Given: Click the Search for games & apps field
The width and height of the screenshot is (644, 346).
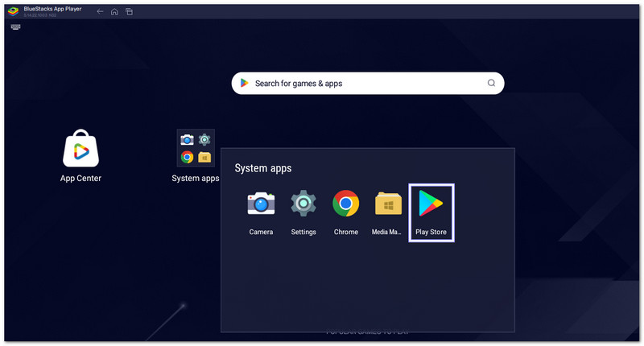Looking at the screenshot, I should (x=368, y=84).
